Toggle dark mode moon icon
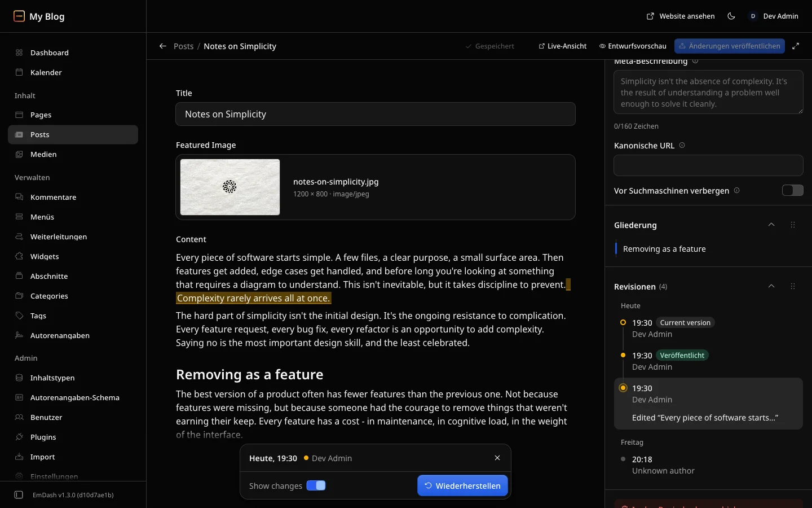Screen dimensions: 812x508 tap(731, 16)
